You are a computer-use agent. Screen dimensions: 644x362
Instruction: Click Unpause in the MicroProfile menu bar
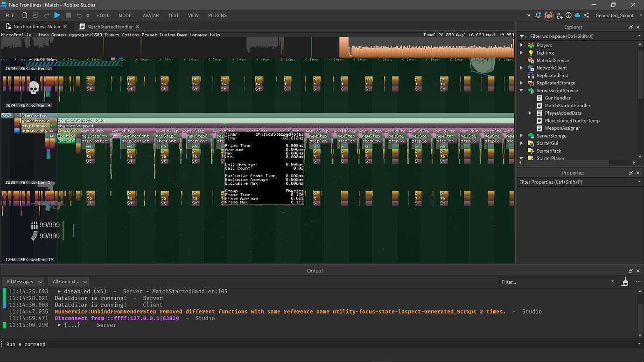pyautogui.click(x=198, y=35)
